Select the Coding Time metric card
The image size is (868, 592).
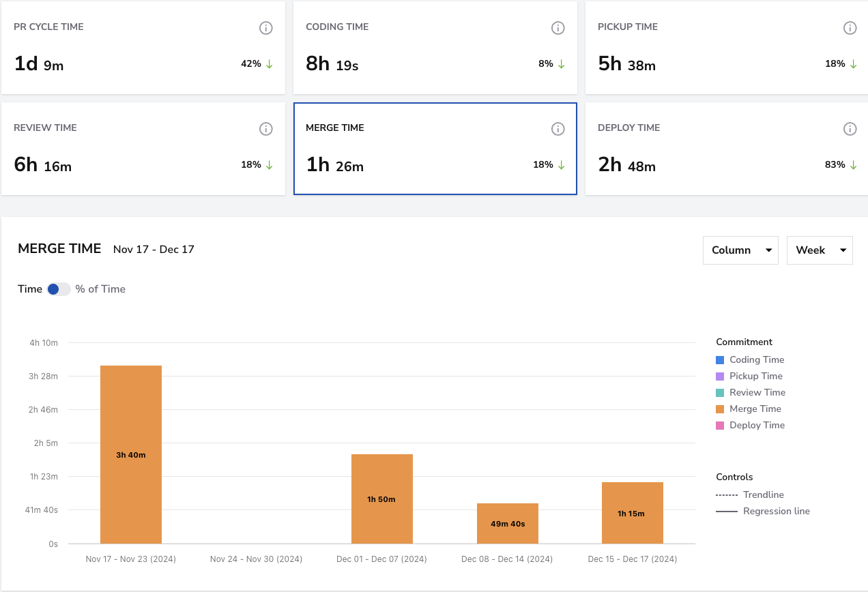[x=435, y=48]
